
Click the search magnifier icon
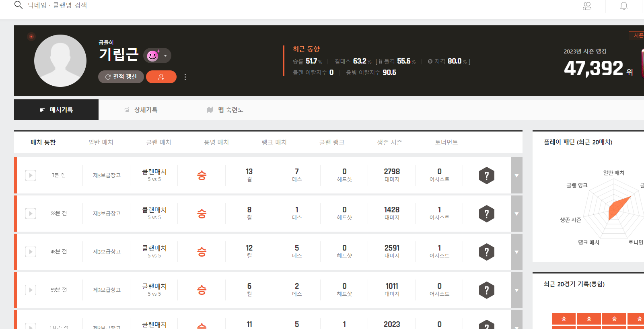coord(18,5)
